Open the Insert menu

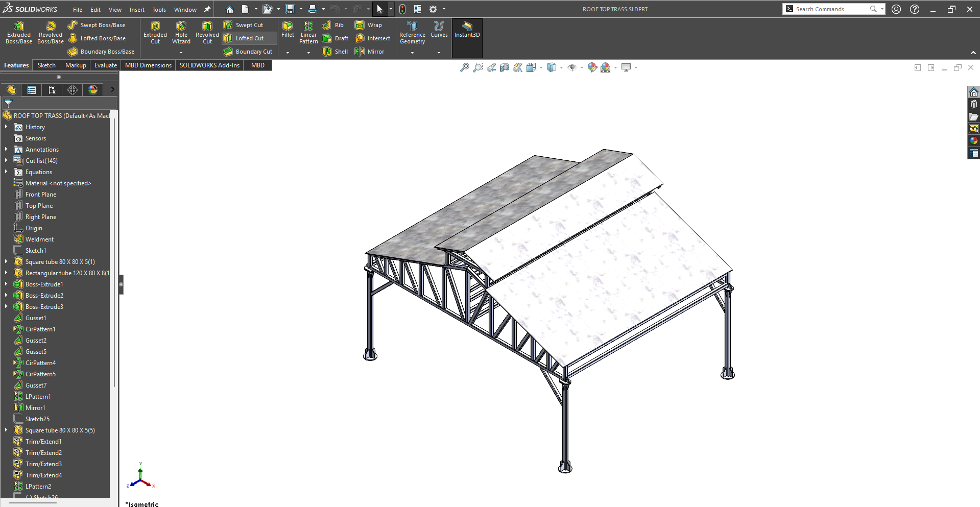tap(137, 10)
